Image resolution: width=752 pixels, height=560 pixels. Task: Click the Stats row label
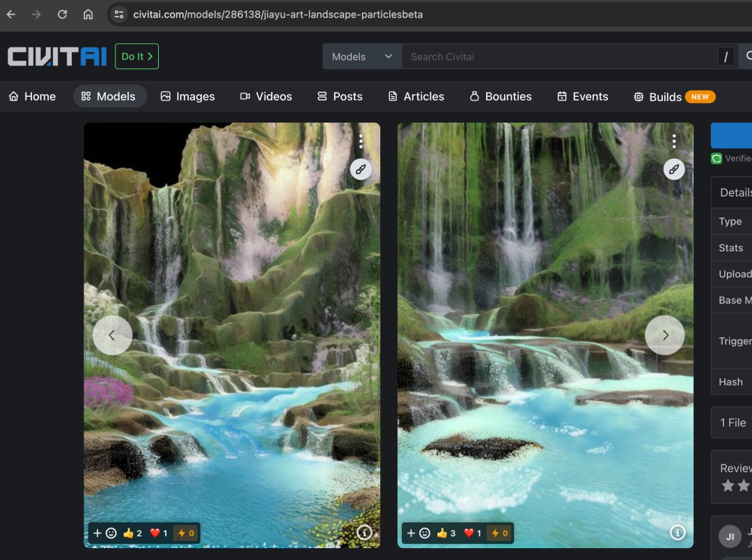tap(731, 247)
